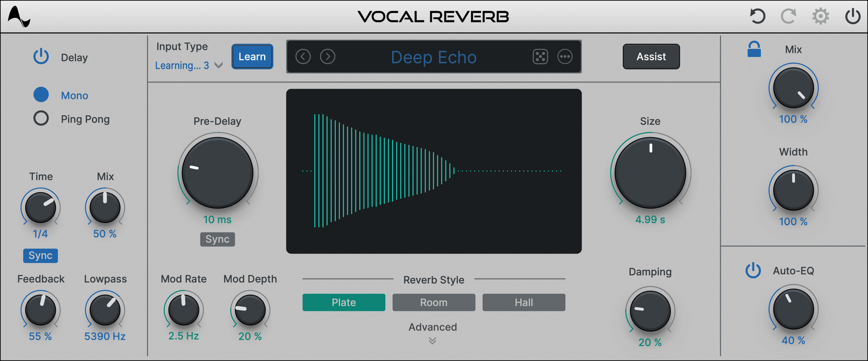The height and width of the screenshot is (361, 868).
Task: Click the 50 % delay mix value
Action: coord(105,234)
